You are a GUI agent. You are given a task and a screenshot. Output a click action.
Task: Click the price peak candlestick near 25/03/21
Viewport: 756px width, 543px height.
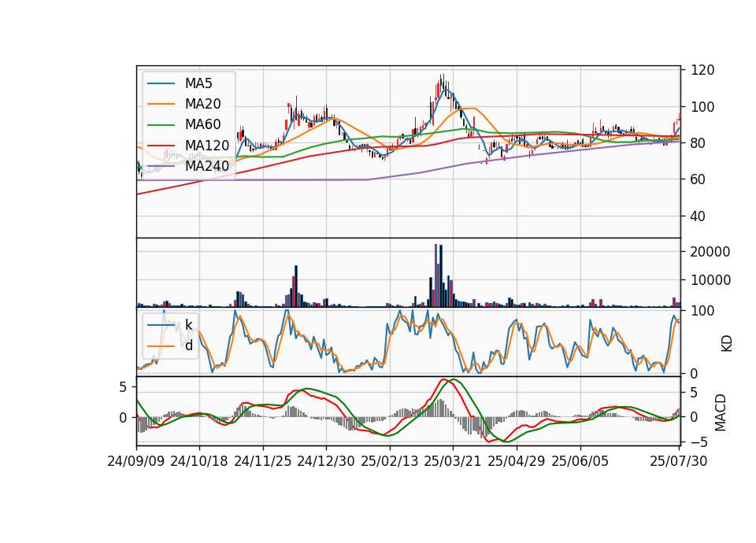tap(442, 82)
